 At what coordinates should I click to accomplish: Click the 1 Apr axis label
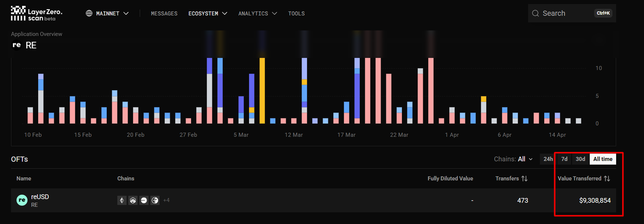tap(451, 135)
